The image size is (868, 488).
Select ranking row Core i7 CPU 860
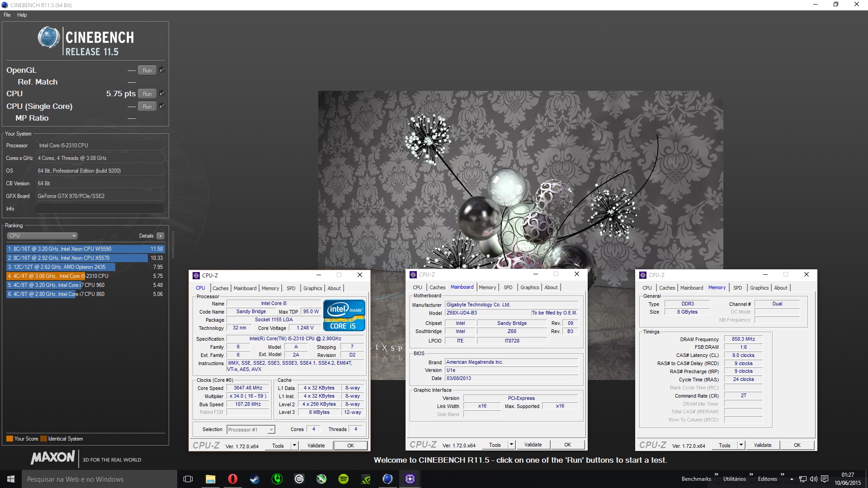(85, 294)
